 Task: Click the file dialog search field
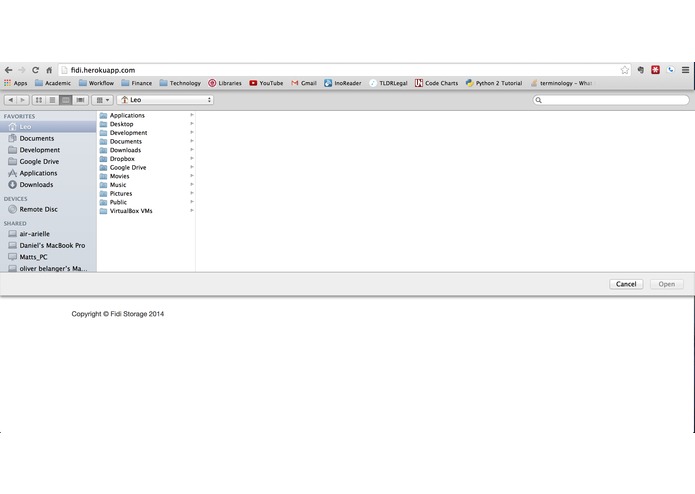point(611,100)
